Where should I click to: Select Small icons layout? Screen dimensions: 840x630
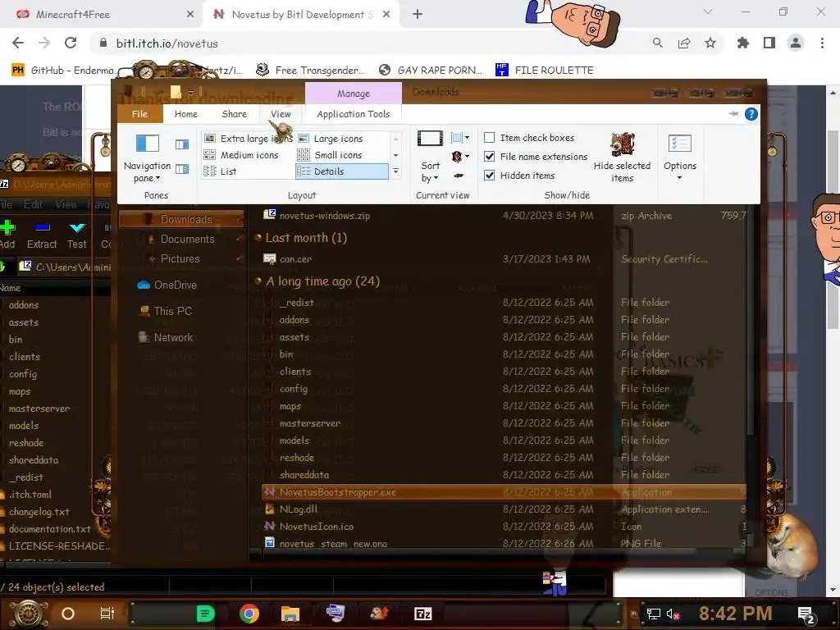[x=330, y=155]
